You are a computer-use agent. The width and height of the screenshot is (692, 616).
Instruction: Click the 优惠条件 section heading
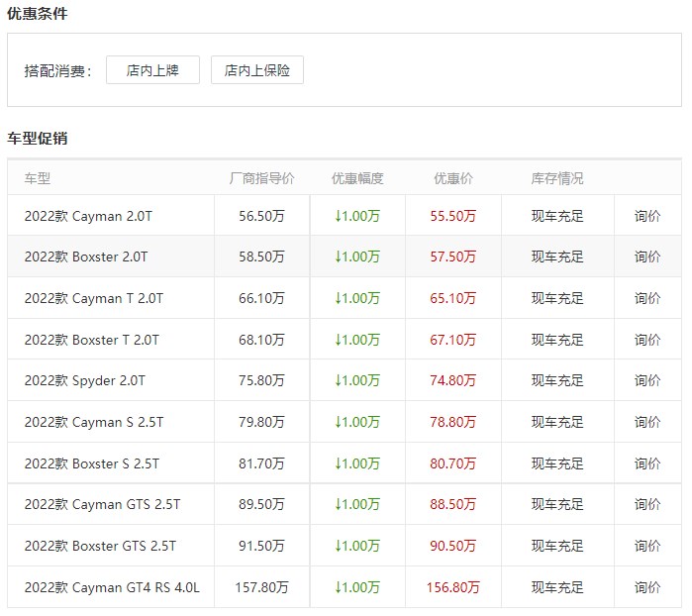pos(37,14)
